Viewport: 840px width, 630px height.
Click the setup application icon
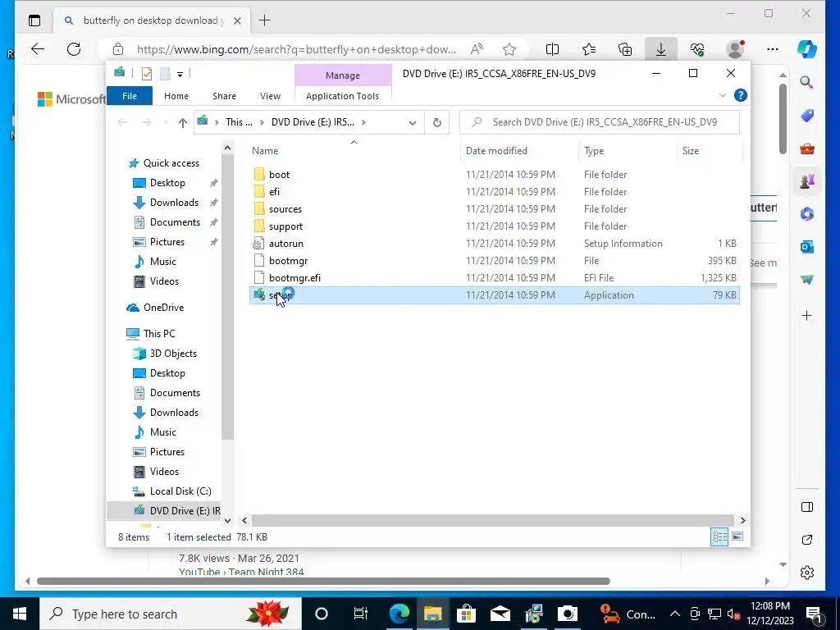click(x=259, y=294)
